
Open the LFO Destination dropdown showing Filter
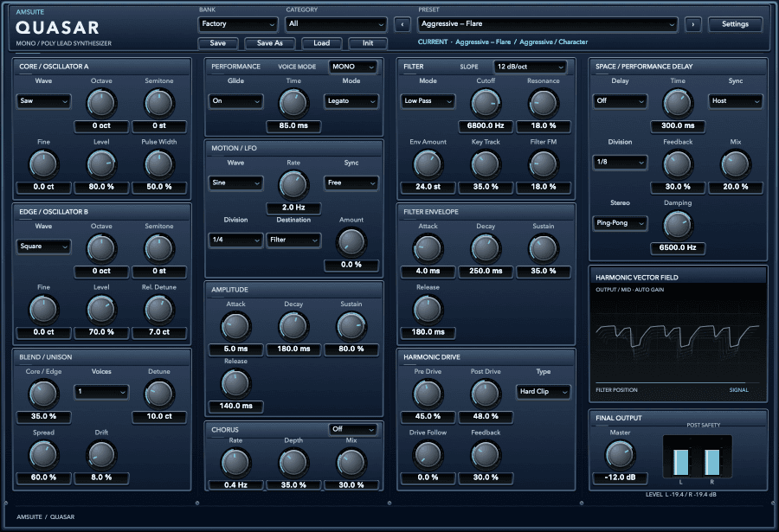point(293,240)
